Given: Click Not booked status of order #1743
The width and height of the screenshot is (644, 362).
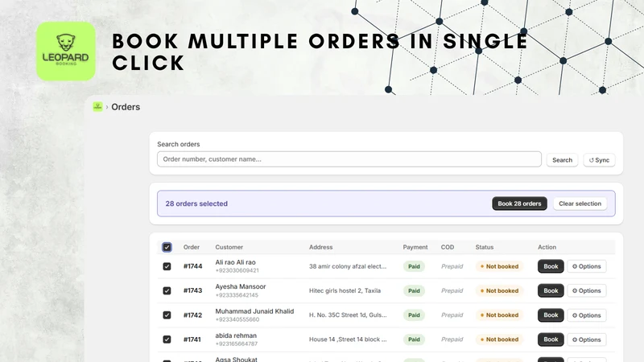Looking at the screenshot, I should [499, 290].
